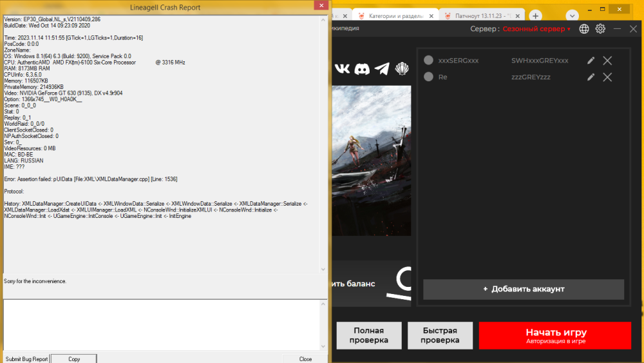Viewport: 644px width, 363px height.
Task: Edit the xxxSERGxxx account with pencil icon
Action: click(591, 61)
